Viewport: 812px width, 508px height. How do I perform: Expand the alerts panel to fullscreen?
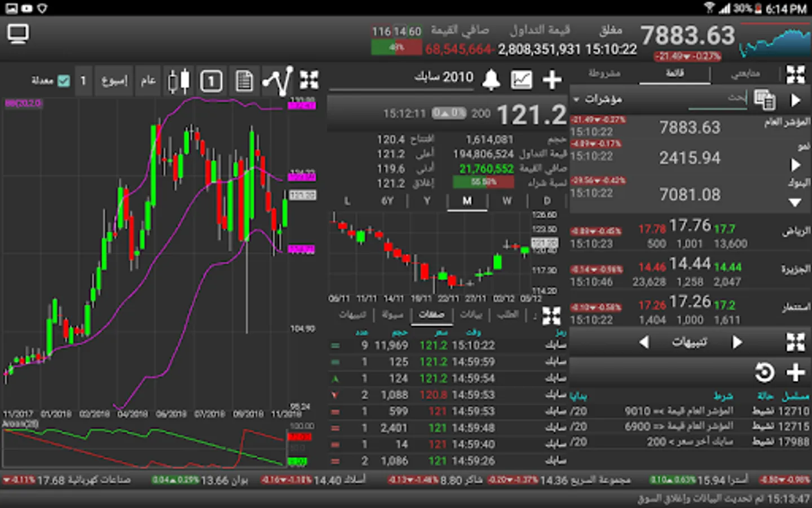click(796, 342)
